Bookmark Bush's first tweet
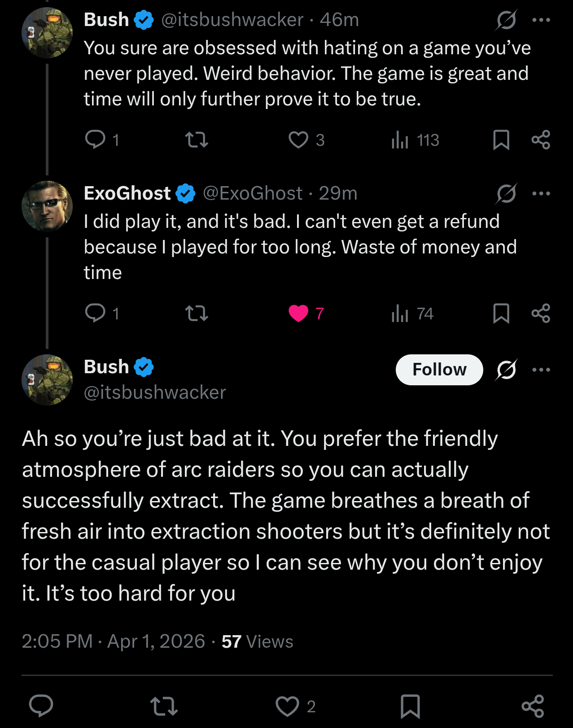 (501, 139)
